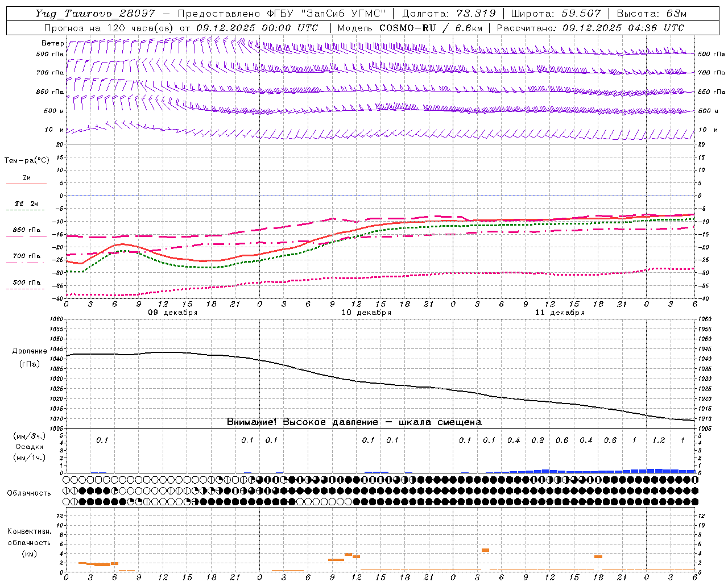Click the '0.8' precipitation amount
Image resolution: width=728 pixels, height=582 pixels.
coord(537,440)
